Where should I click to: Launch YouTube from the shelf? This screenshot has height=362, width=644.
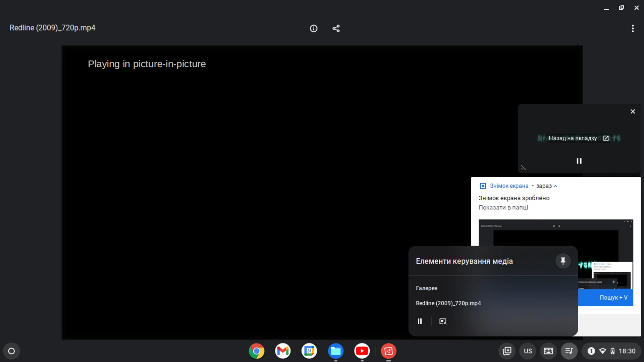362,351
